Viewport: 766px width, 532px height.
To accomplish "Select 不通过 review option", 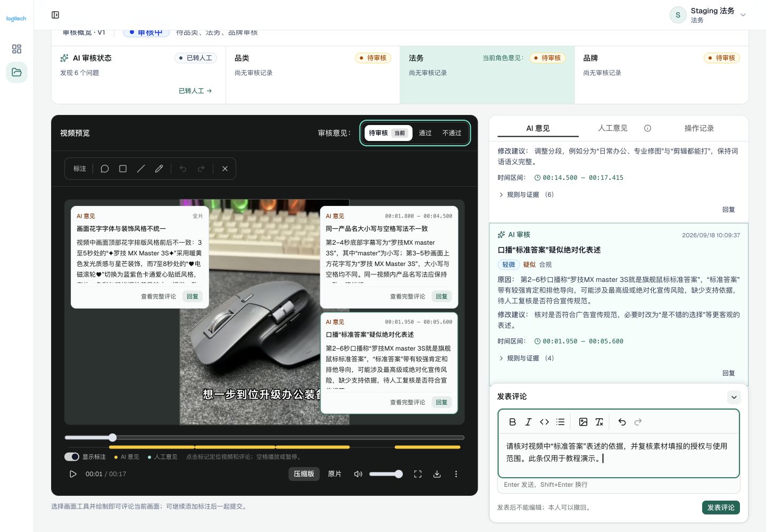I will pos(452,133).
